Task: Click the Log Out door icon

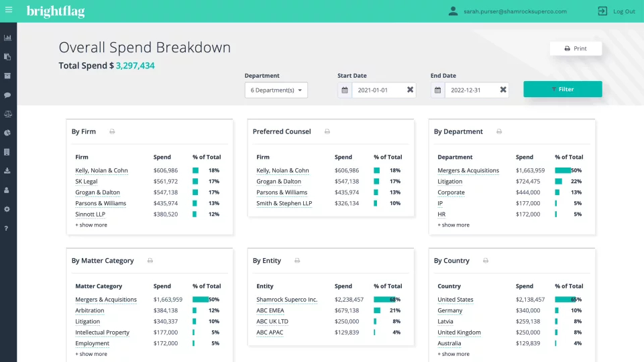Action: coord(602,11)
